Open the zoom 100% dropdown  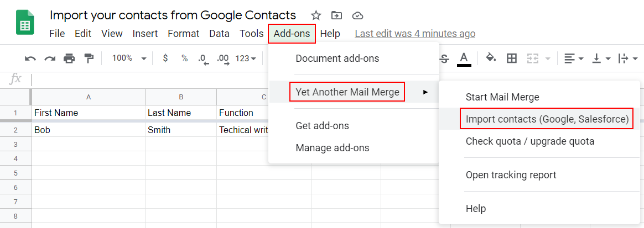pos(129,58)
